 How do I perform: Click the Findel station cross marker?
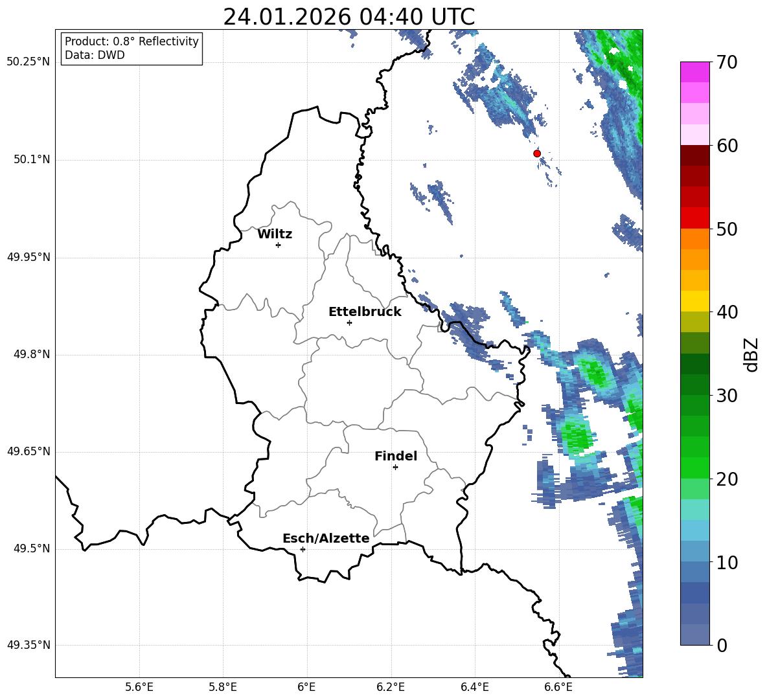click(395, 467)
